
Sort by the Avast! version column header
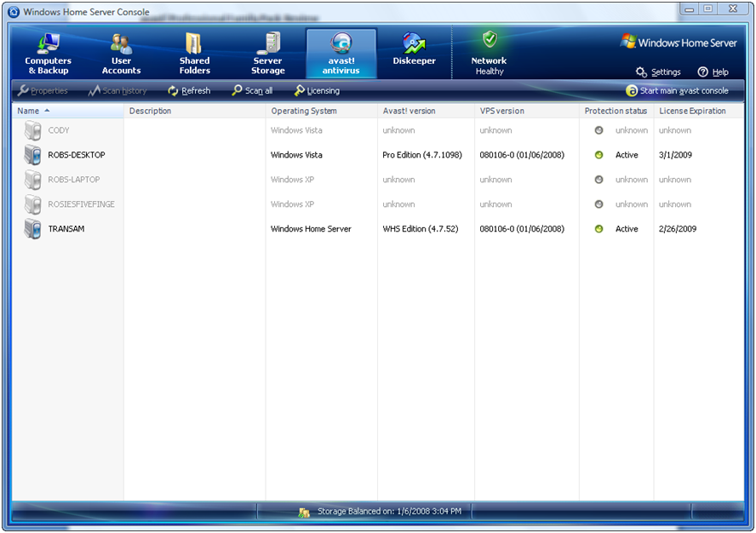point(427,111)
